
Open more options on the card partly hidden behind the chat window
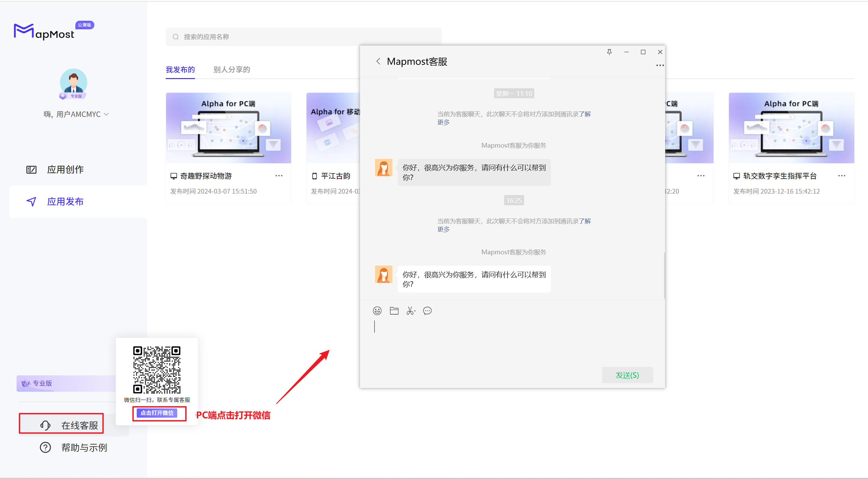click(x=701, y=176)
